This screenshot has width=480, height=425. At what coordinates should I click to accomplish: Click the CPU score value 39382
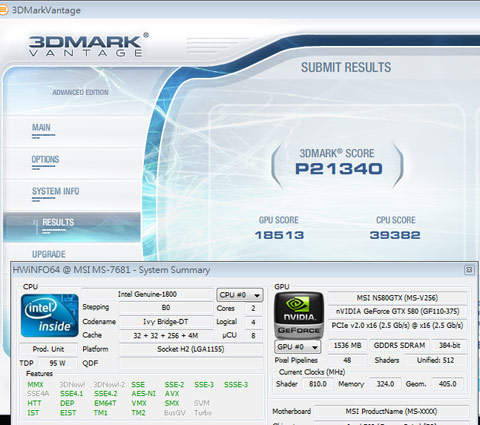pos(395,235)
